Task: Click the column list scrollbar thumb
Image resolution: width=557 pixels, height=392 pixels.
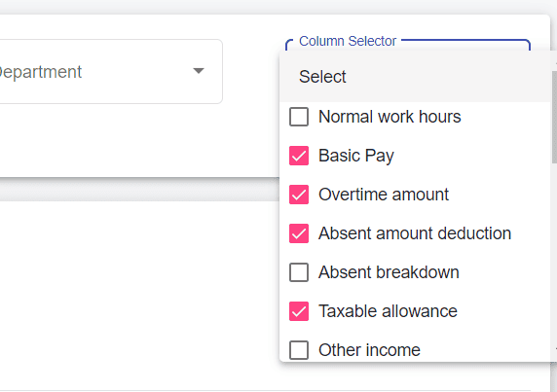Action: [554, 117]
